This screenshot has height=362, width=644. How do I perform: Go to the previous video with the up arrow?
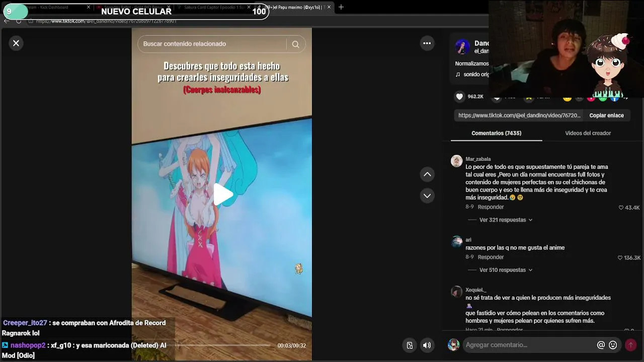pos(427,174)
